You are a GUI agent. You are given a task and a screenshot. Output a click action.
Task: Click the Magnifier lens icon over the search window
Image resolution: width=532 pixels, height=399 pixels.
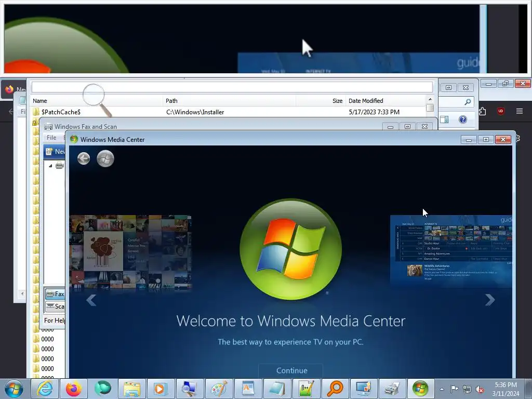click(97, 100)
